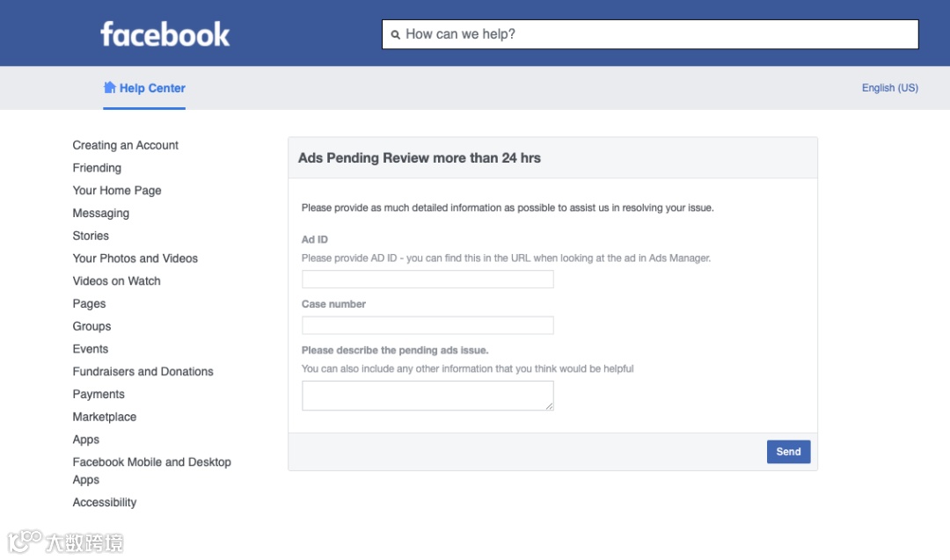This screenshot has width=950, height=560.
Task: Open Your Photos and Videos topic
Action: pyautogui.click(x=135, y=258)
